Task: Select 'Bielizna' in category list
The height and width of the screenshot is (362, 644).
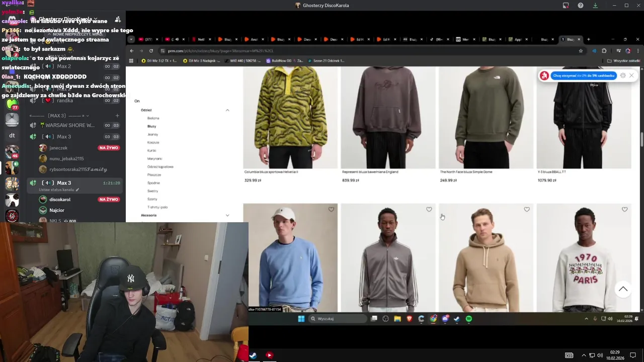Action: pos(153,118)
